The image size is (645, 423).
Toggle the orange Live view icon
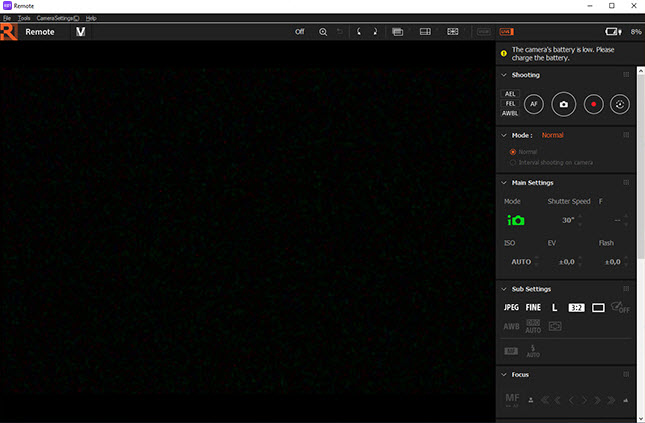click(506, 32)
